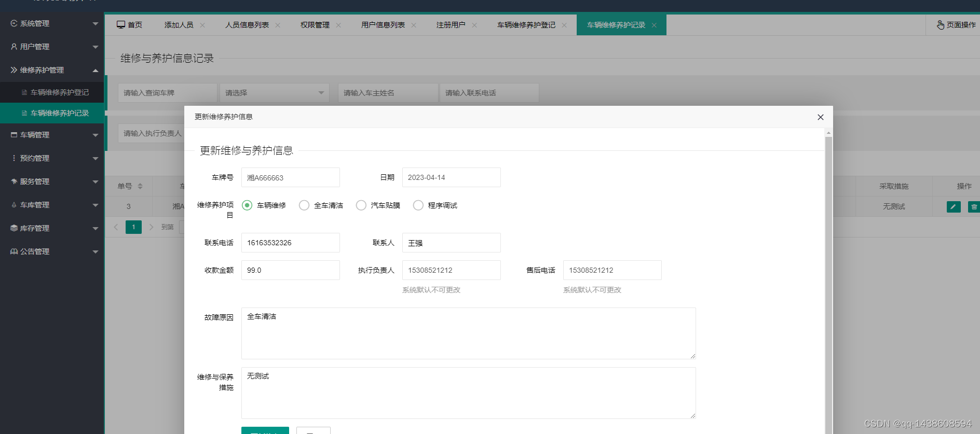Expand the 用户管理 menu
This screenshot has height=434, width=980.
pyautogui.click(x=96, y=47)
